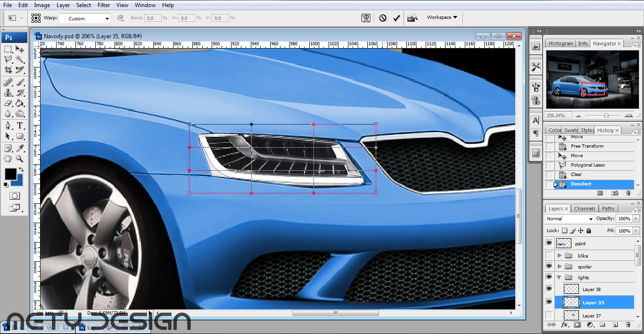Select the Pen tool
The width and height of the screenshot is (644, 334).
point(8,125)
